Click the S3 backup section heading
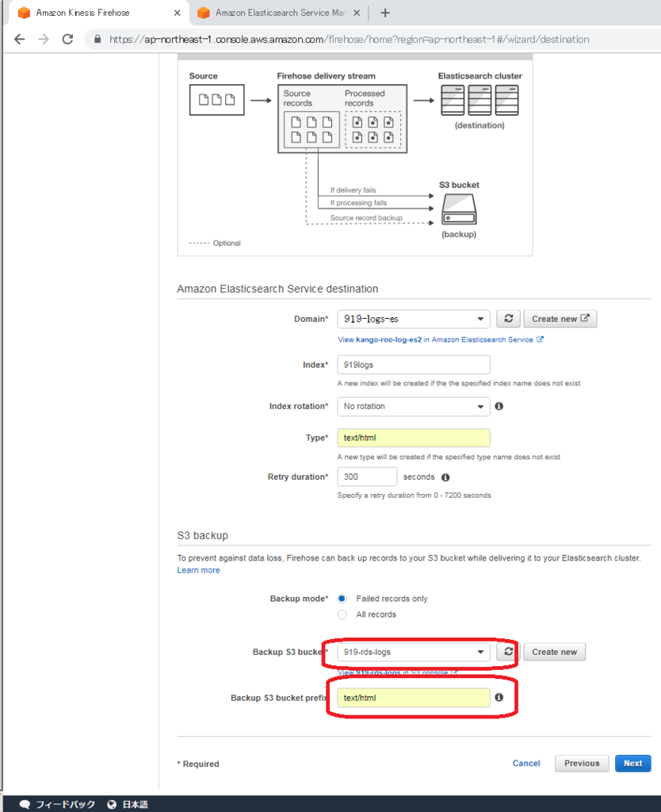The width and height of the screenshot is (661, 812). (x=202, y=535)
